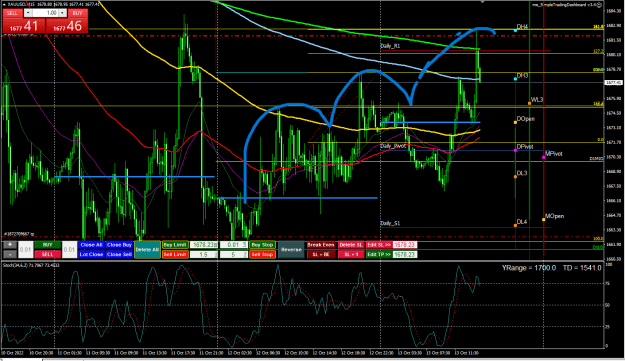Edit the SL price field 1678.23
This screenshot has width=625, height=361.
pyautogui.click(x=405, y=245)
